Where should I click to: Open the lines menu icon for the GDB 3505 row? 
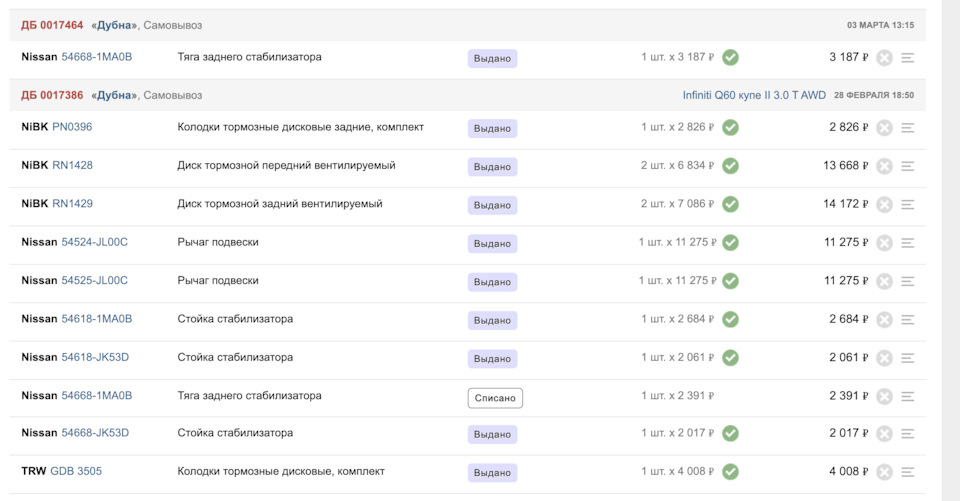point(908,472)
